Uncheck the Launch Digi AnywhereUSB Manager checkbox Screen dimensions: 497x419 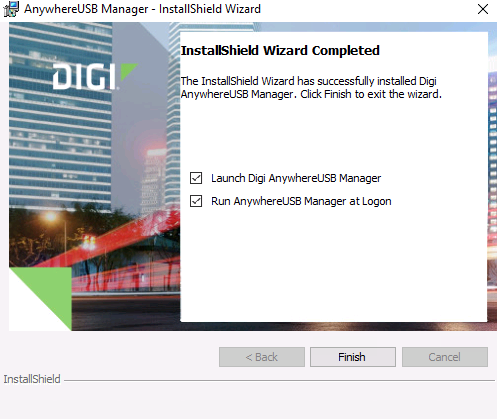tap(196, 178)
